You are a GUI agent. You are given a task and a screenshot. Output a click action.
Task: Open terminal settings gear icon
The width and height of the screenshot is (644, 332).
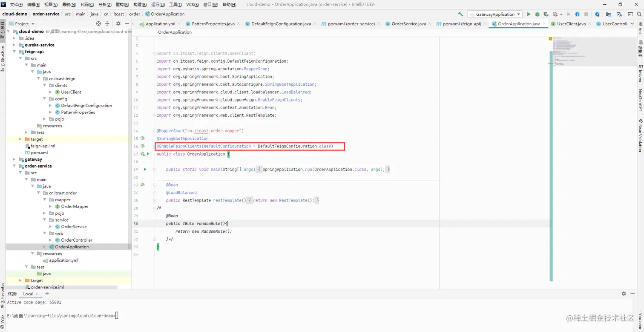click(x=624, y=294)
